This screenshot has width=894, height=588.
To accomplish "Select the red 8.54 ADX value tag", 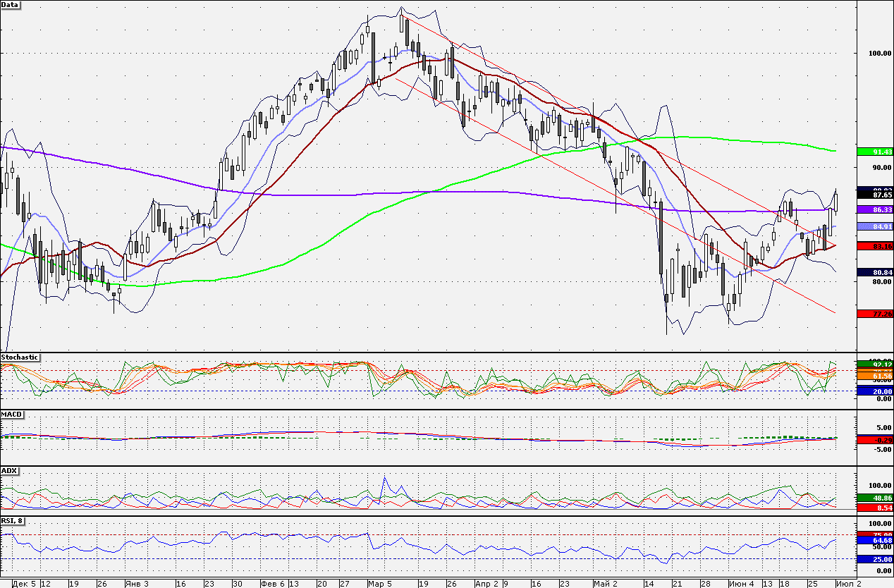I will point(874,507).
